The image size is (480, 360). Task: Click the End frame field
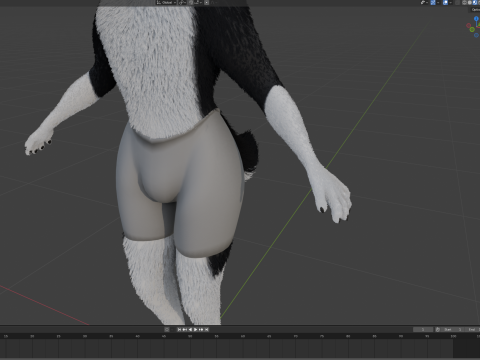tap(472, 329)
